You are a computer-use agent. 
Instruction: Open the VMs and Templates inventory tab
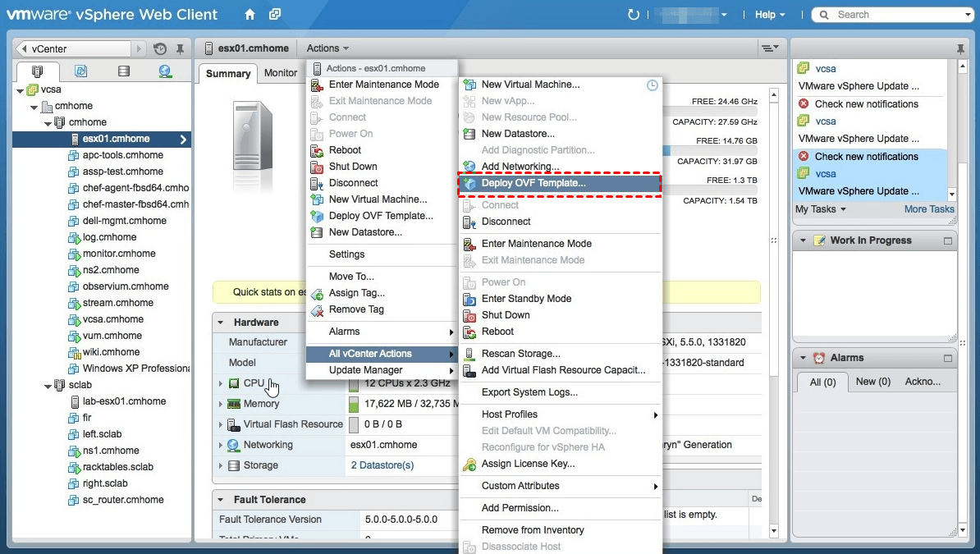[x=80, y=71]
